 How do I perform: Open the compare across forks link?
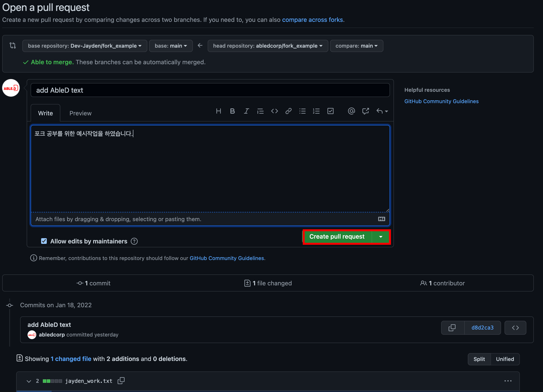tap(312, 20)
